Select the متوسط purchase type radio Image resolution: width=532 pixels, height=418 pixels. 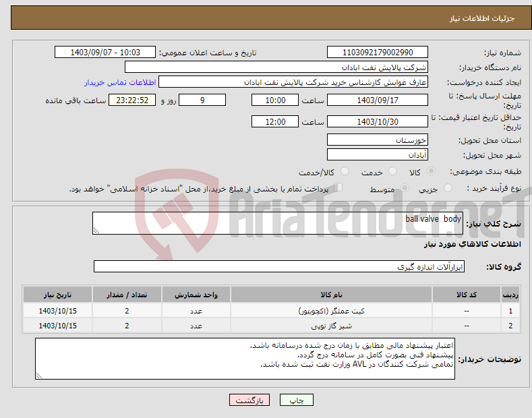point(405,187)
